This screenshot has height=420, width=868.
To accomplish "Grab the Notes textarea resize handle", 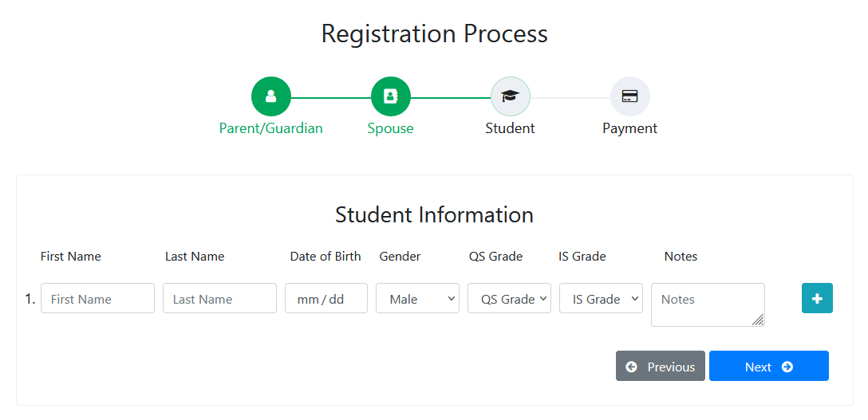I will [x=759, y=320].
